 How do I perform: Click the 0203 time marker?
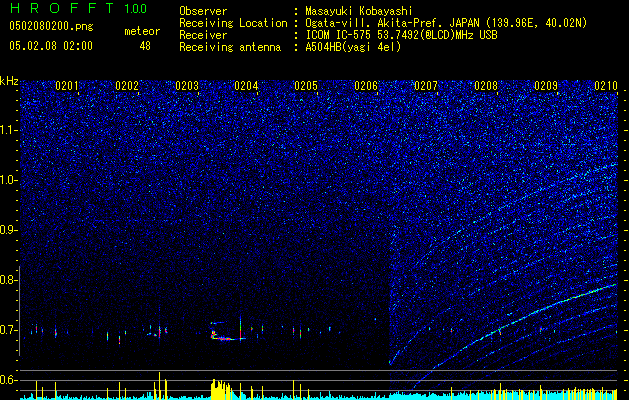187,86
